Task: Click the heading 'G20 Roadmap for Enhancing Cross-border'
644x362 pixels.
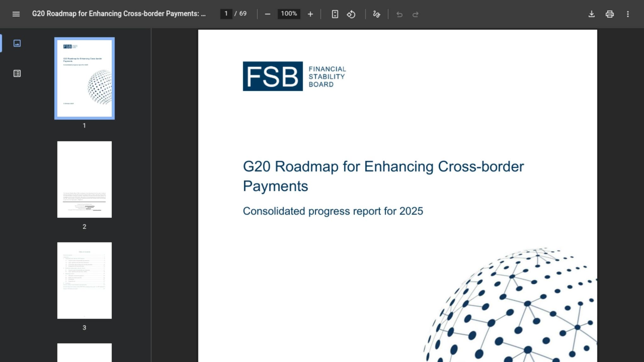Action: 383,167
